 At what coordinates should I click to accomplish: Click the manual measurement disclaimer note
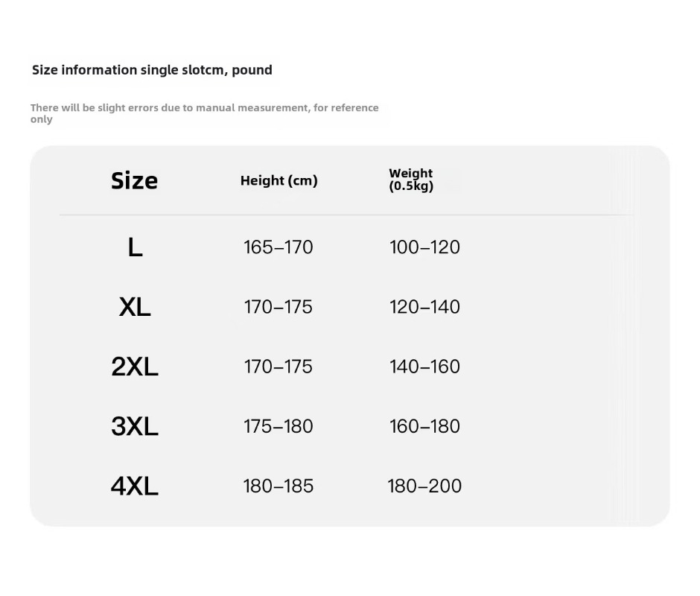pyautogui.click(x=204, y=113)
